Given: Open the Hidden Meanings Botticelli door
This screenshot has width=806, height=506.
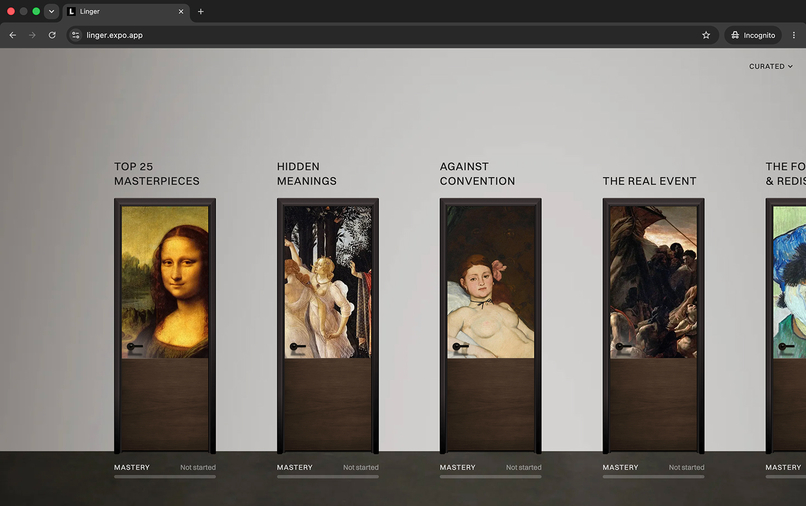Looking at the screenshot, I should [328, 326].
